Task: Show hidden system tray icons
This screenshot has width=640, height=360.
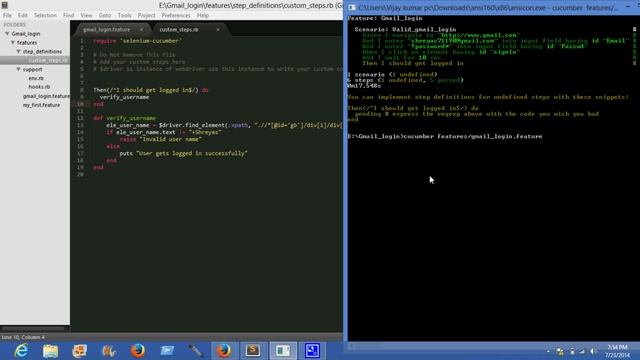Action: pos(548,351)
